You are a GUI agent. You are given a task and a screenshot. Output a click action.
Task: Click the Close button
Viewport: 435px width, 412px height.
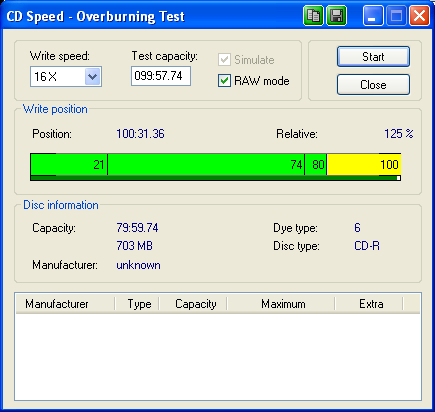tap(373, 85)
